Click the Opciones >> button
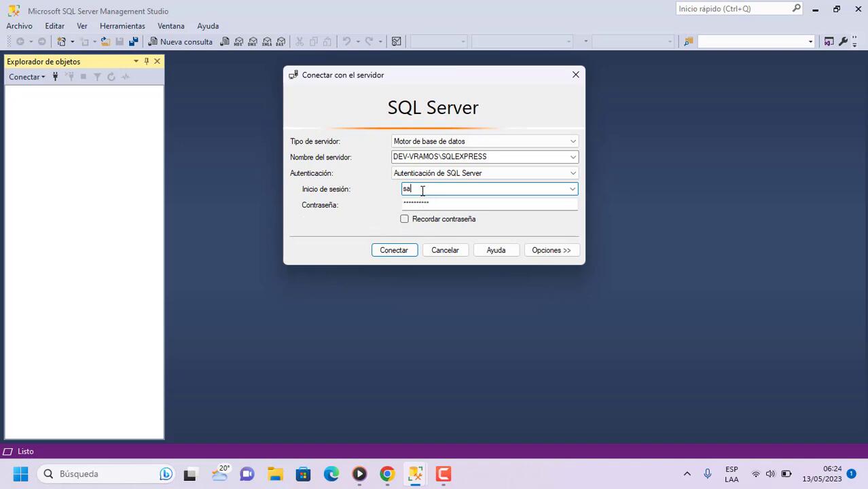Viewport: 868px width, 489px height. (x=551, y=250)
